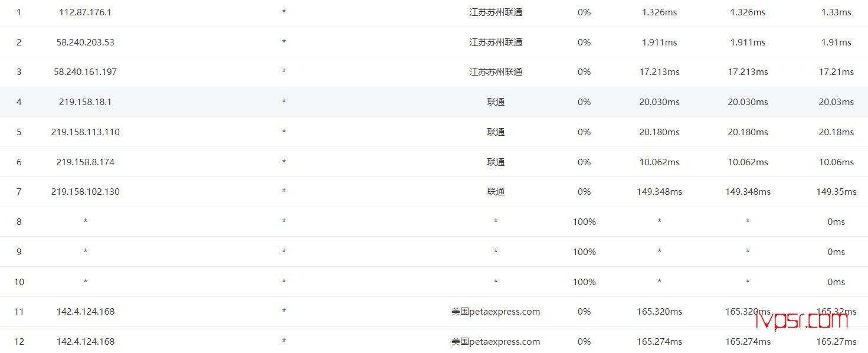Select IP 219.158.113.110 in hop 5
Viewport: 868px width, 353px height.
point(85,132)
